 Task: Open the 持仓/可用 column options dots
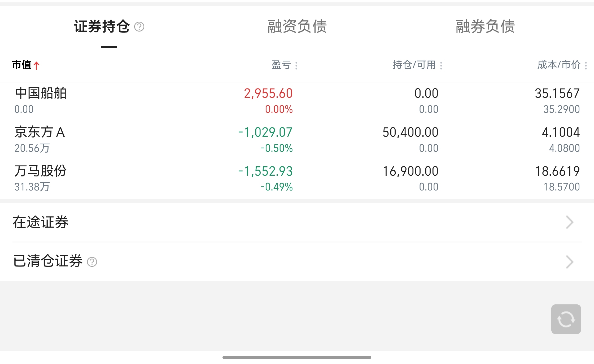[441, 65]
